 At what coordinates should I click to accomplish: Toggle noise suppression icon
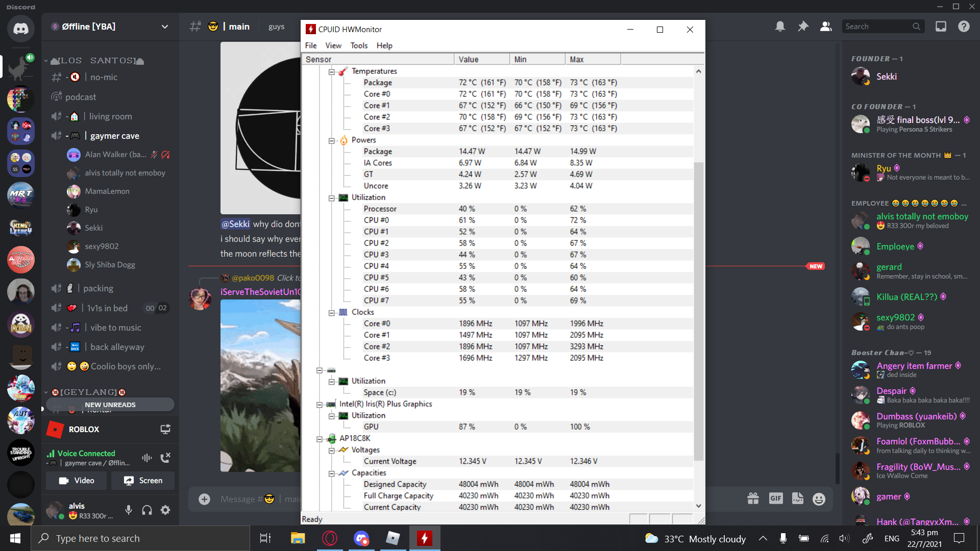point(147,458)
